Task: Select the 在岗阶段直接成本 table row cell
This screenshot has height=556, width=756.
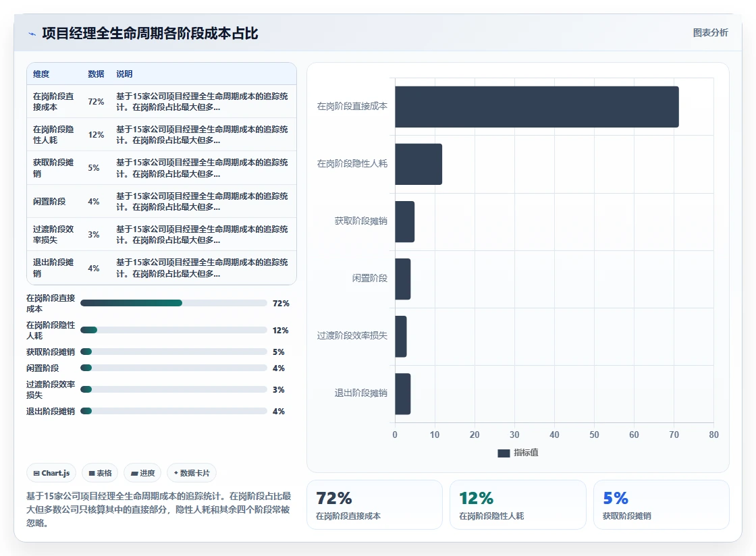Action: coord(54,102)
